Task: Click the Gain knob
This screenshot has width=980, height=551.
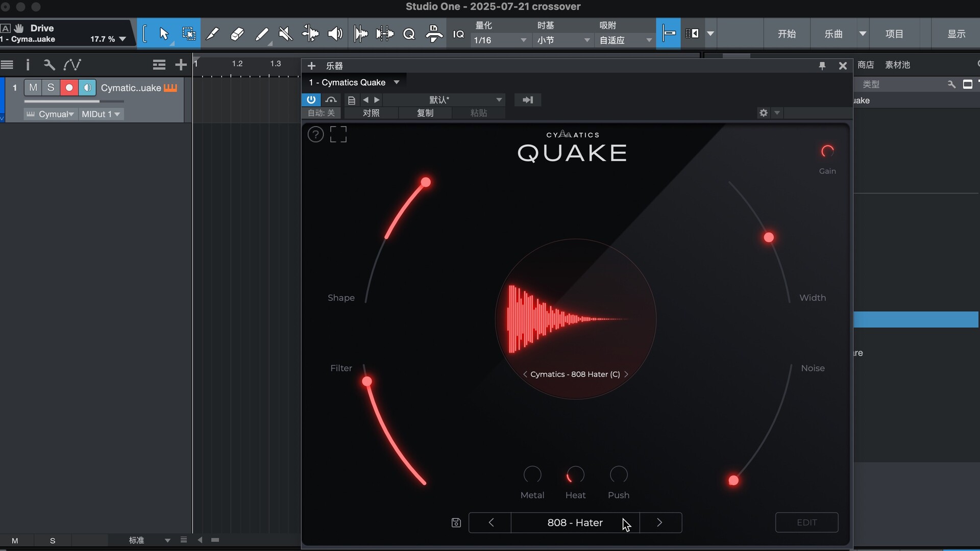Action: (x=827, y=152)
